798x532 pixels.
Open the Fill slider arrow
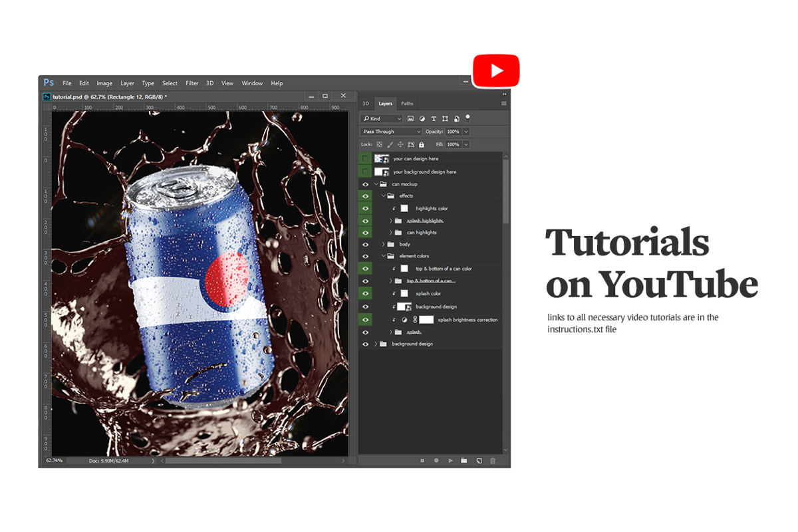(x=466, y=144)
